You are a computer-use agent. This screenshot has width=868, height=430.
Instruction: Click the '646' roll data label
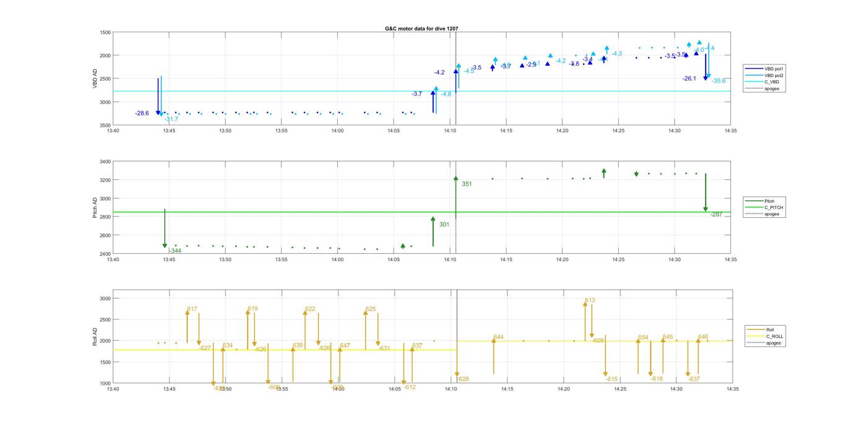tap(703, 337)
